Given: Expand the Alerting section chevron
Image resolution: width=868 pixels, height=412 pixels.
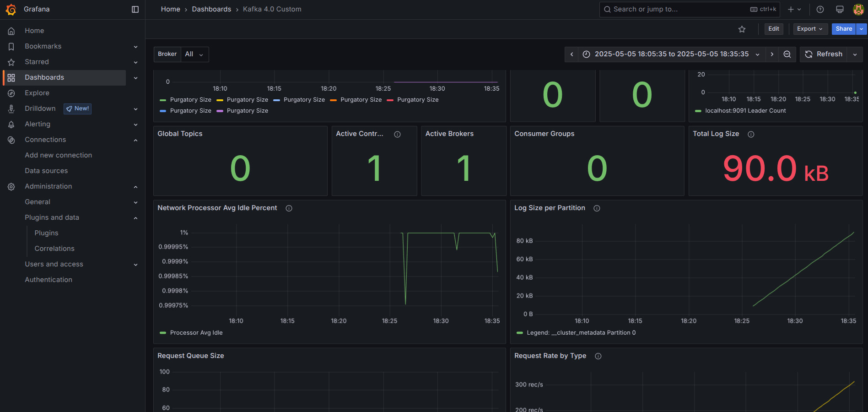Looking at the screenshot, I should [x=135, y=125].
